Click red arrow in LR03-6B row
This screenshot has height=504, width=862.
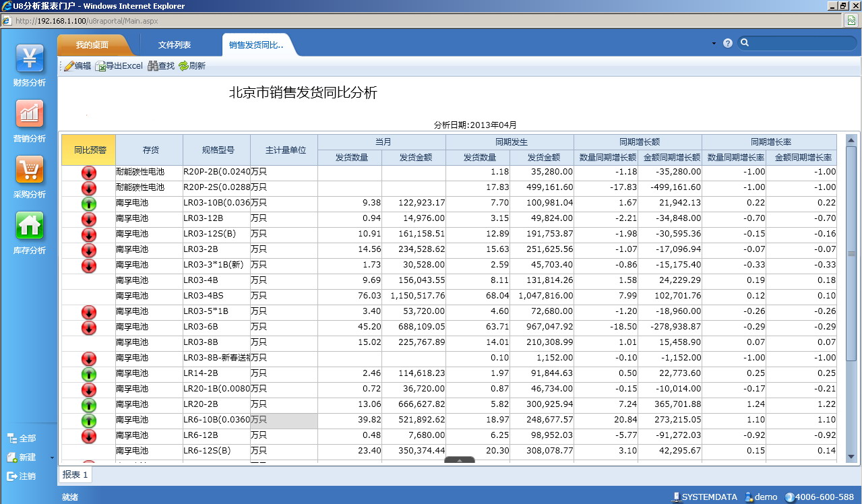pos(88,328)
